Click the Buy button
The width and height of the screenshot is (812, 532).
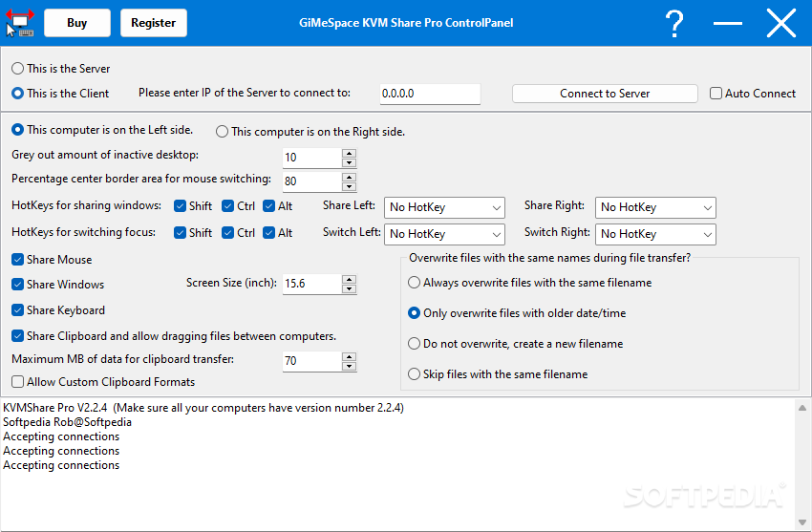[x=77, y=23]
